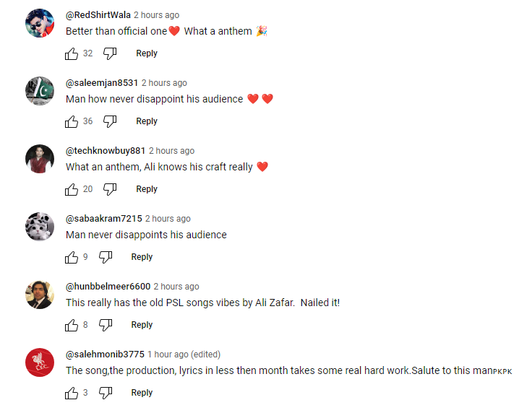
Task: Like @sabaakram7215's comment
Action: coord(72,257)
